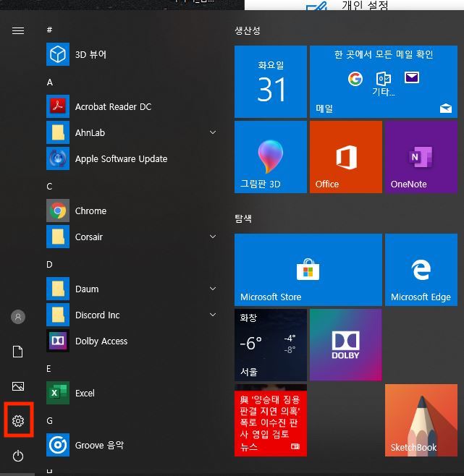Image resolution: width=464 pixels, height=476 pixels.
Task: Launch Excel from app list
Action: [133, 393]
